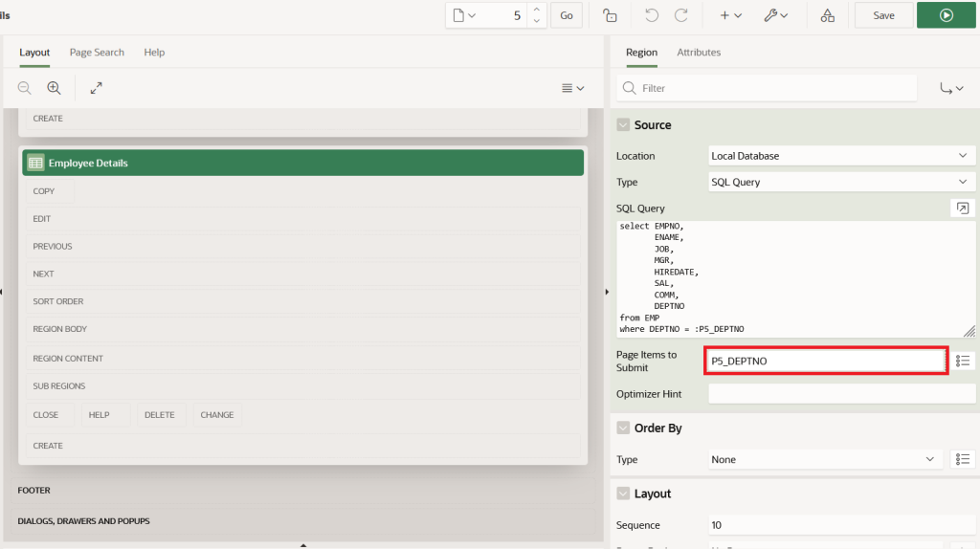Screen dimensions: 980x549
Task: Open the Order By list picker icon
Action: [963, 460]
